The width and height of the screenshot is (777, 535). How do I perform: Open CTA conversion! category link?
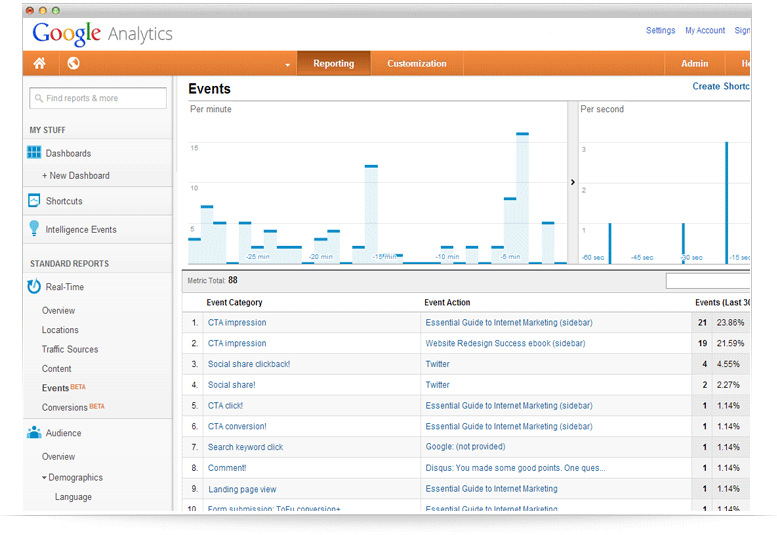point(237,427)
